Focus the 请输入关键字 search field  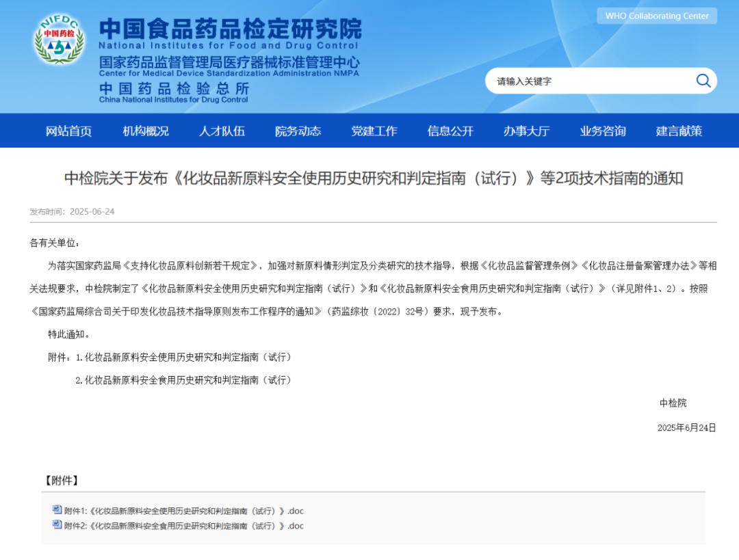(601, 81)
